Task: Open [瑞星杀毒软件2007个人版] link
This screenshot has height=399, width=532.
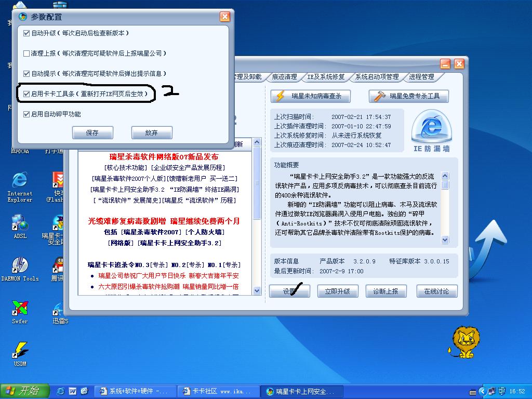Action: pyautogui.click(x=129, y=179)
